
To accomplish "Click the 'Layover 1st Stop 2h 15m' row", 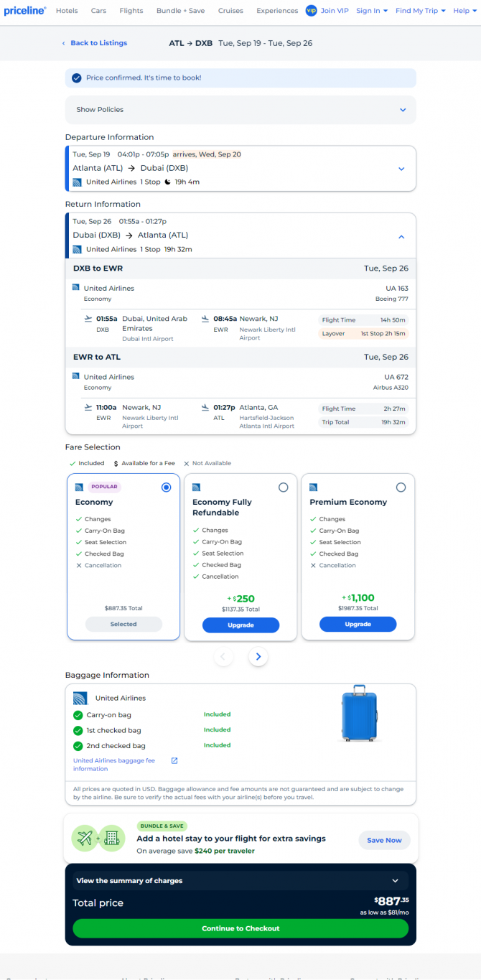I will [363, 334].
